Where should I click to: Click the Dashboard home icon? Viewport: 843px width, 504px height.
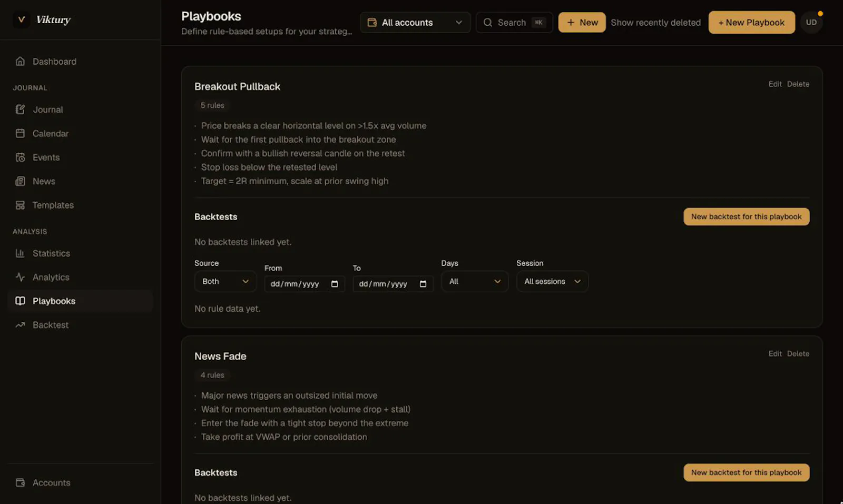pos(20,62)
